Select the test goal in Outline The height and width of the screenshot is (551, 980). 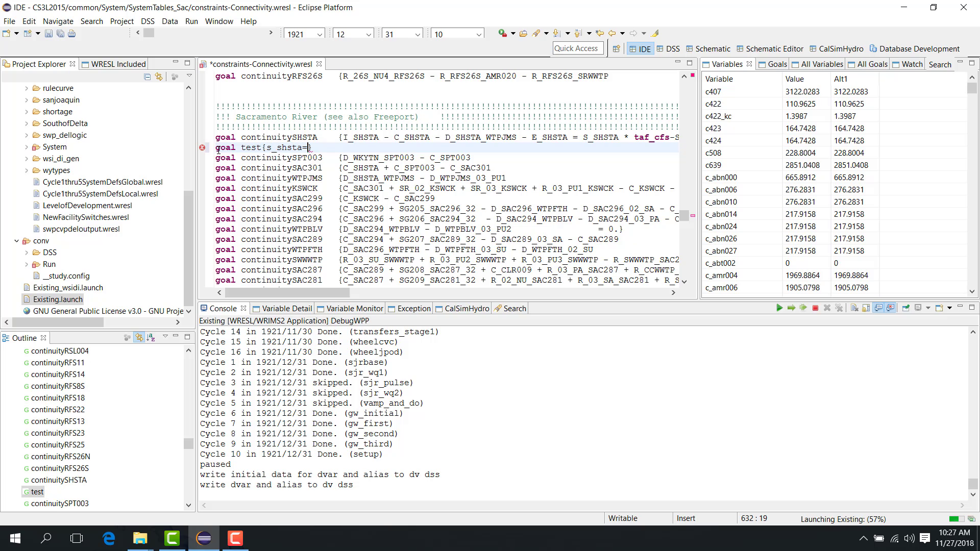[37, 492]
